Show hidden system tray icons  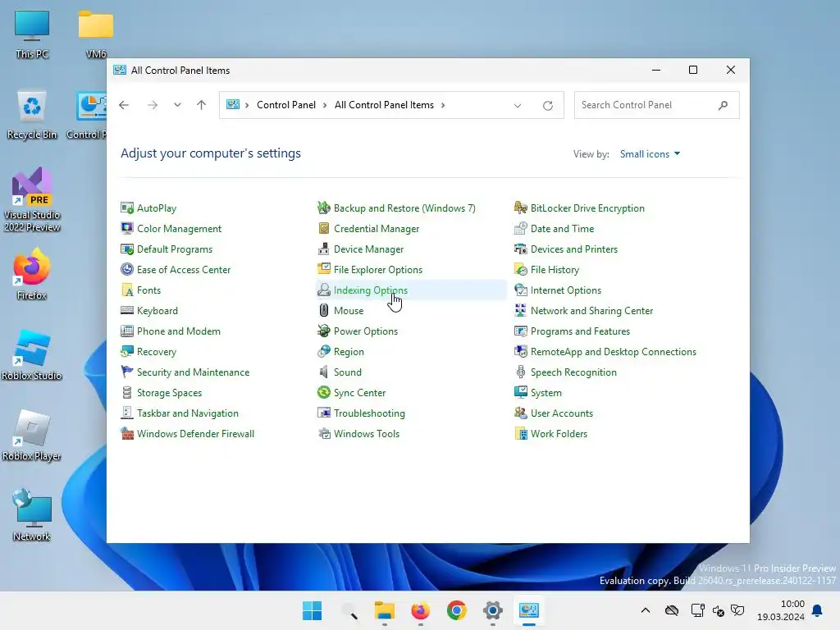(646, 610)
